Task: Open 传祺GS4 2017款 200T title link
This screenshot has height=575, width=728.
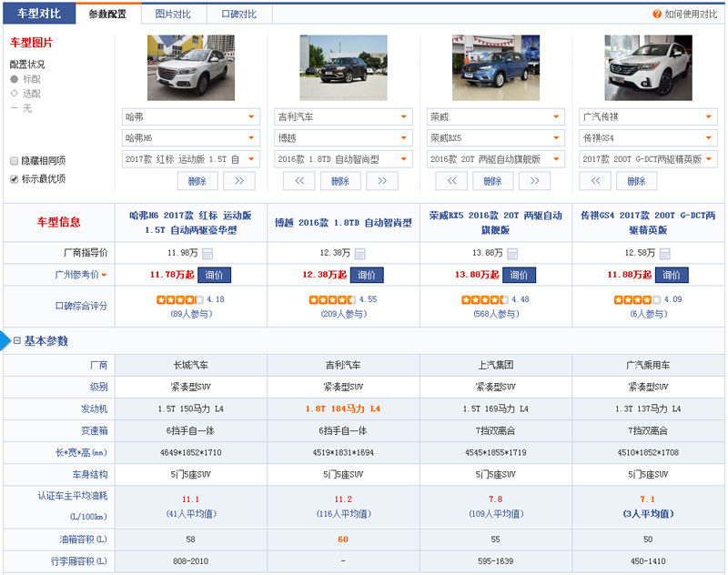Action: (648, 222)
